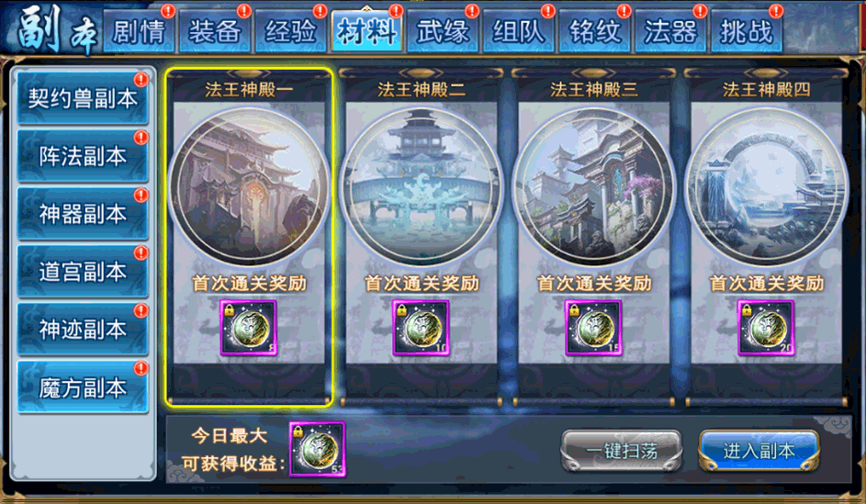Click the 一键扫荡 sweep button
The width and height of the screenshot is (866, 504).
pyautogui.click(x=622, y=451)
